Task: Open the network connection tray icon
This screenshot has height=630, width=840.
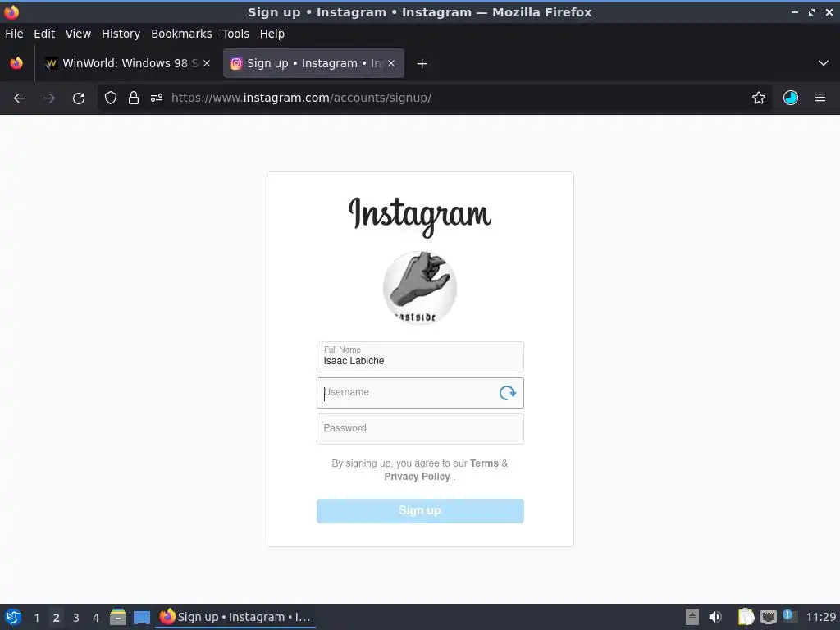Action: pos(768,617)
